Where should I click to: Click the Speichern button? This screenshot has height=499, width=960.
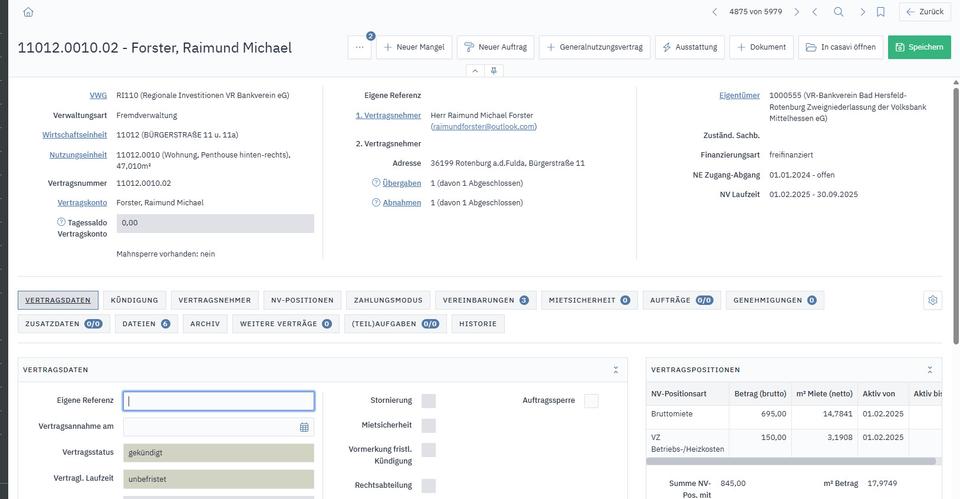click(x=919, y=47)
